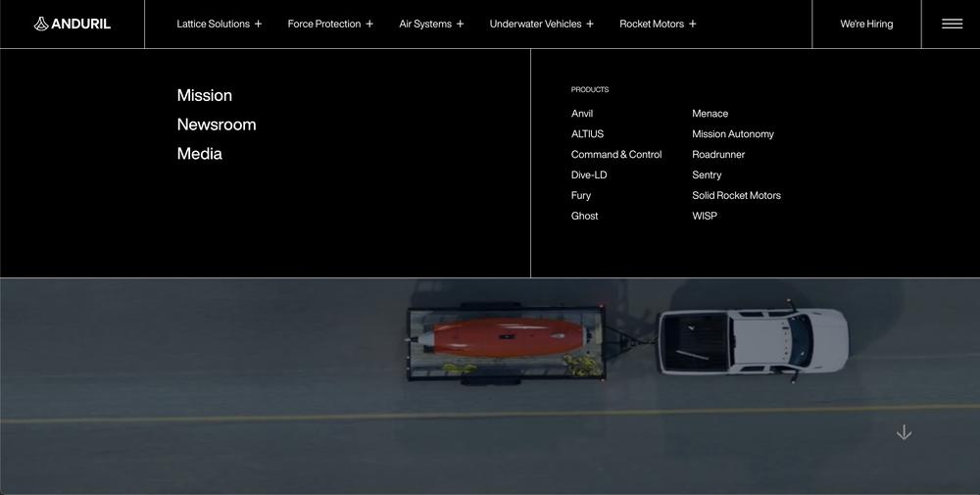Select Sentry product link

[x=707, y=175]
